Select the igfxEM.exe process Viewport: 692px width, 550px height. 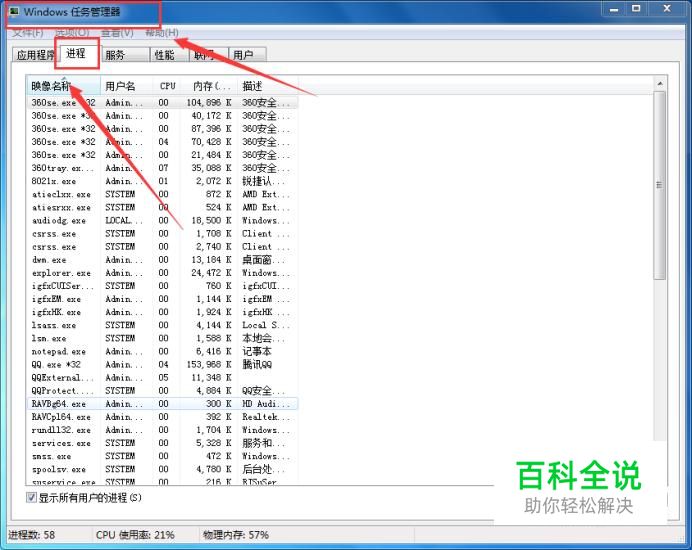[162, 299]
